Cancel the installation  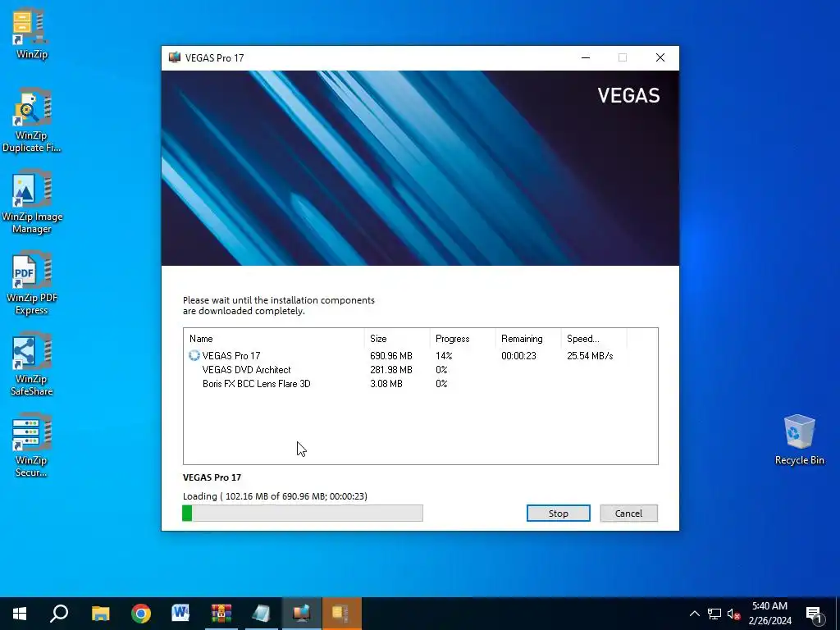(x=628, y=514)
